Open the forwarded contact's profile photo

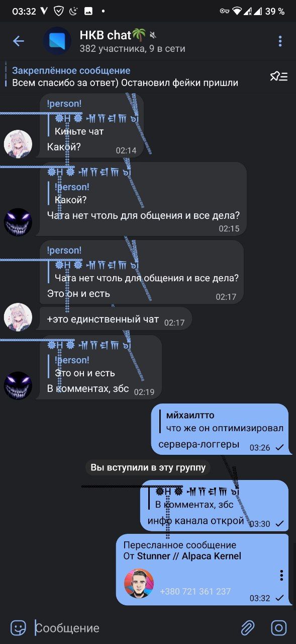click(x=139, y=584)
